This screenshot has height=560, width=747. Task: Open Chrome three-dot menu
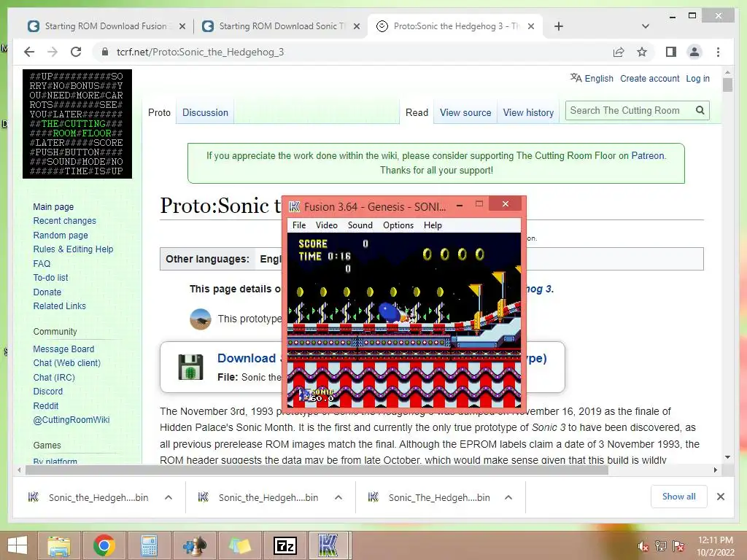(x=718, y=52)
